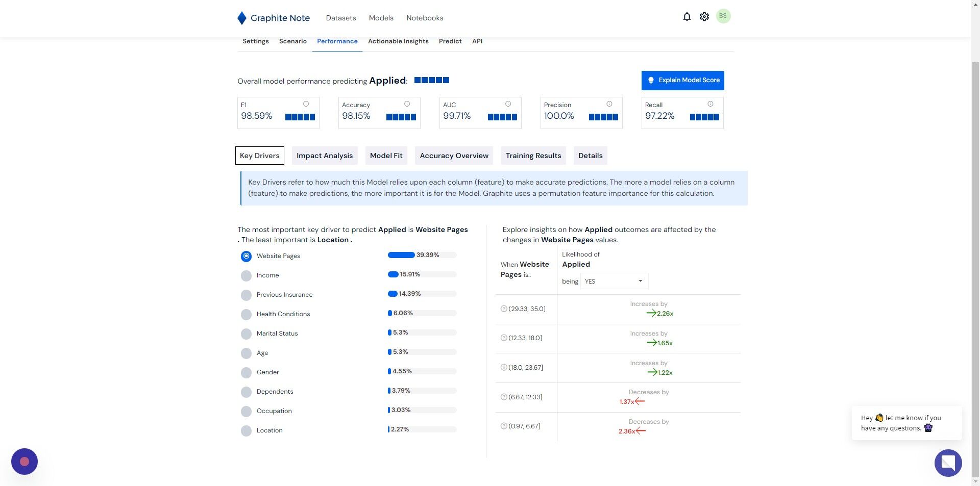Click the Explain Model Score button

coord(682,81)
